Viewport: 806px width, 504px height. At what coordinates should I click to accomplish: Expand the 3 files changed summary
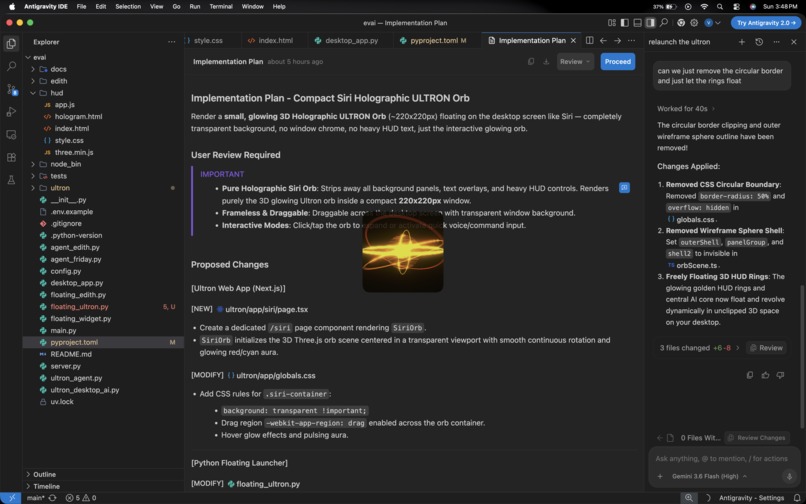coord(700,348)
